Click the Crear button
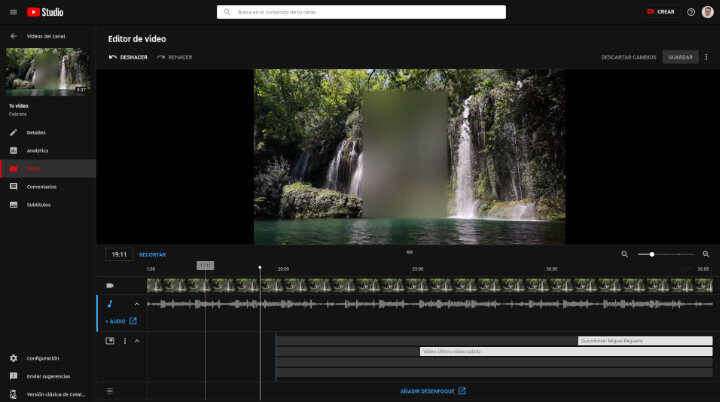 click(661, 12)
